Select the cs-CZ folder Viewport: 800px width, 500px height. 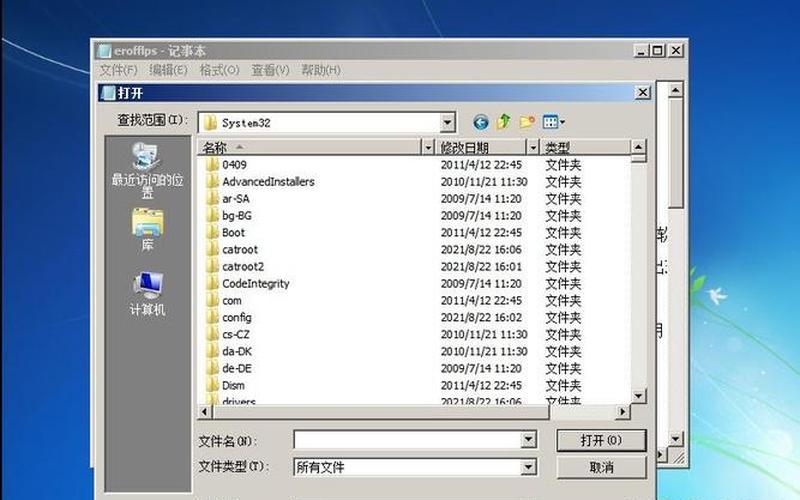tap(228, 335)
